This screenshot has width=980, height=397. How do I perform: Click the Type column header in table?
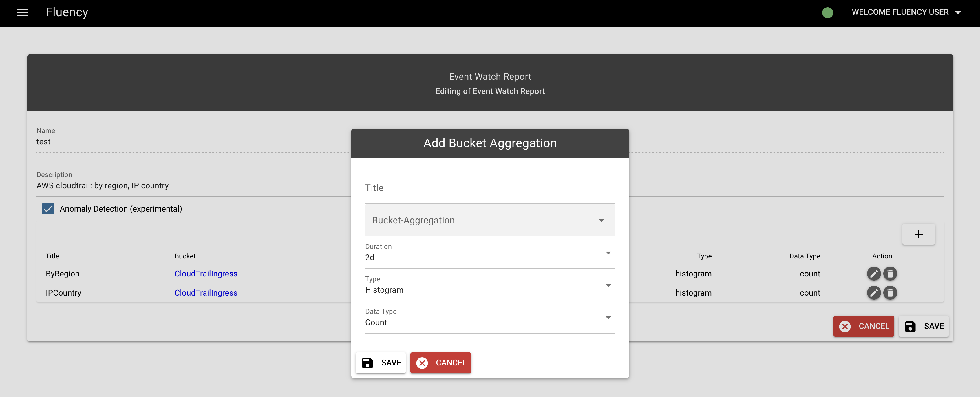(x=704, y=256)
